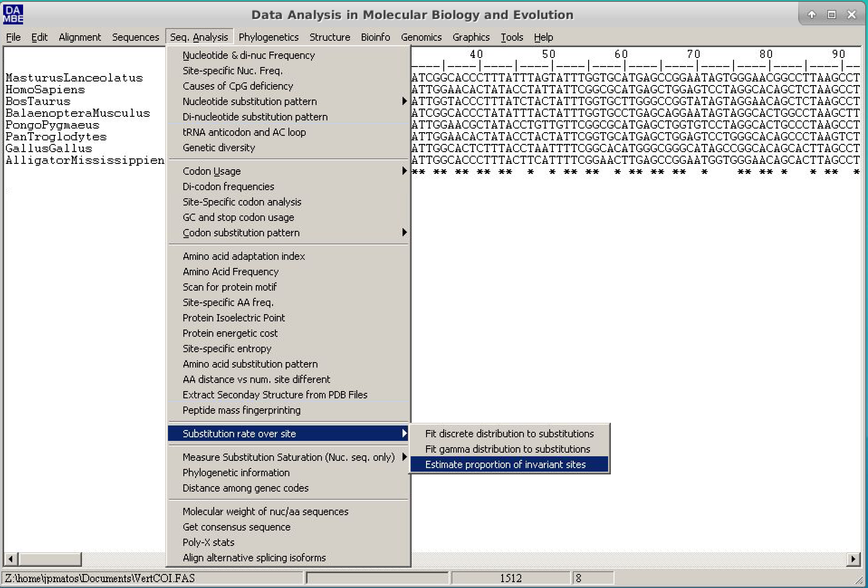The width and height of the screenshot is (868, 588).
Task: Choose Poly-X stats
Action: coord(288,542)
